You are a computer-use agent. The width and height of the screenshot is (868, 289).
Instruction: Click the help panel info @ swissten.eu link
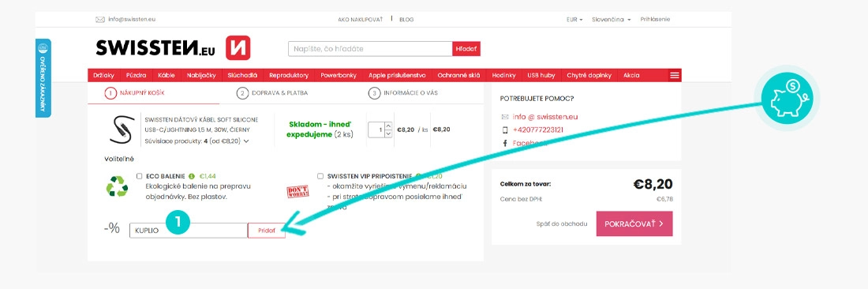pyautogui.click(x=545, y=117)
